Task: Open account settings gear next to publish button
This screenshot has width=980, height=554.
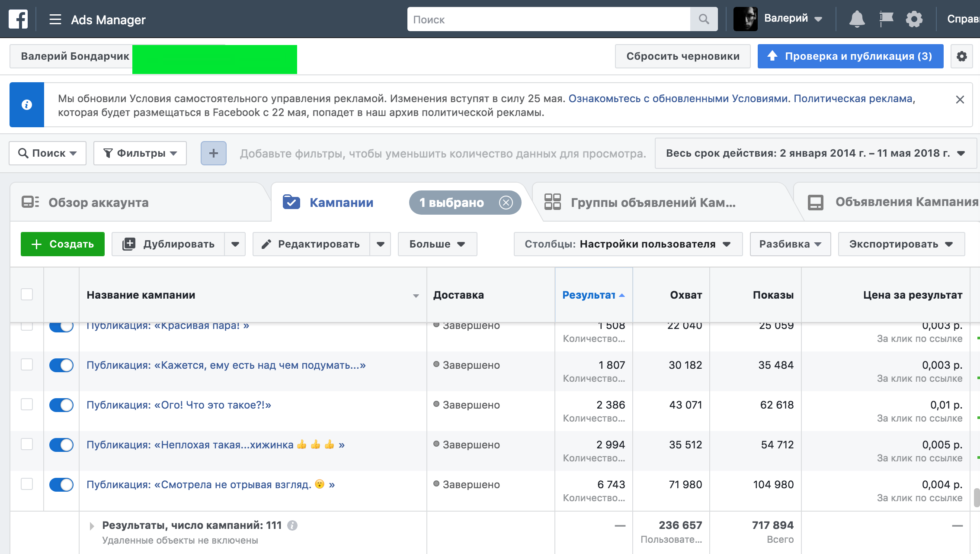Action: point(961,56)
